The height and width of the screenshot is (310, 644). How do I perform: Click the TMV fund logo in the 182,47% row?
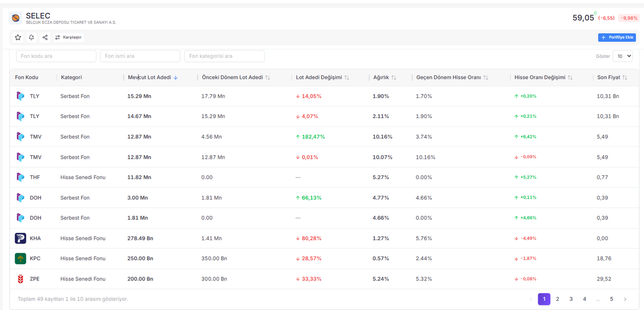(x=20, y=137)
